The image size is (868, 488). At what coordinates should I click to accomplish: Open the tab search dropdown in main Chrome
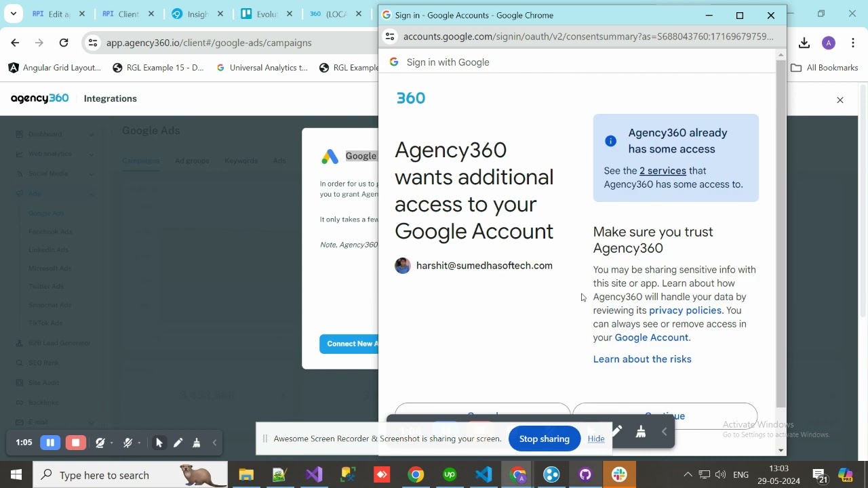(13, 14)
